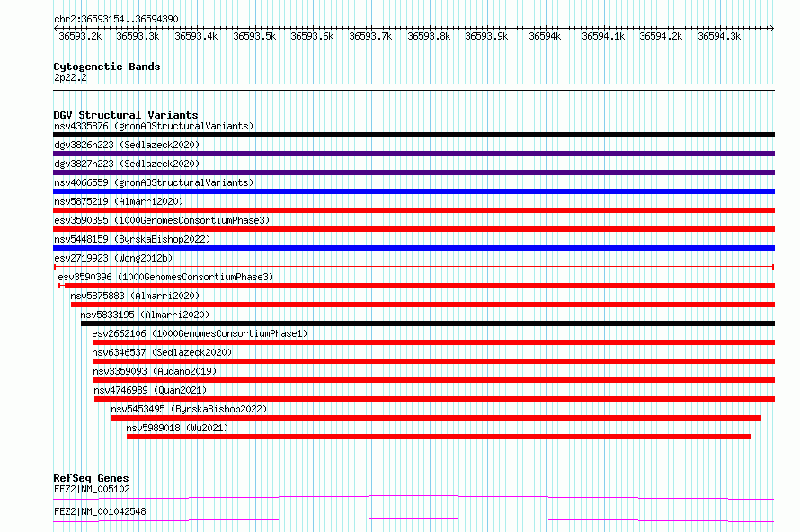Click the Cytogenetic Bands track title
Screen dimensions: 800x532
107,66
